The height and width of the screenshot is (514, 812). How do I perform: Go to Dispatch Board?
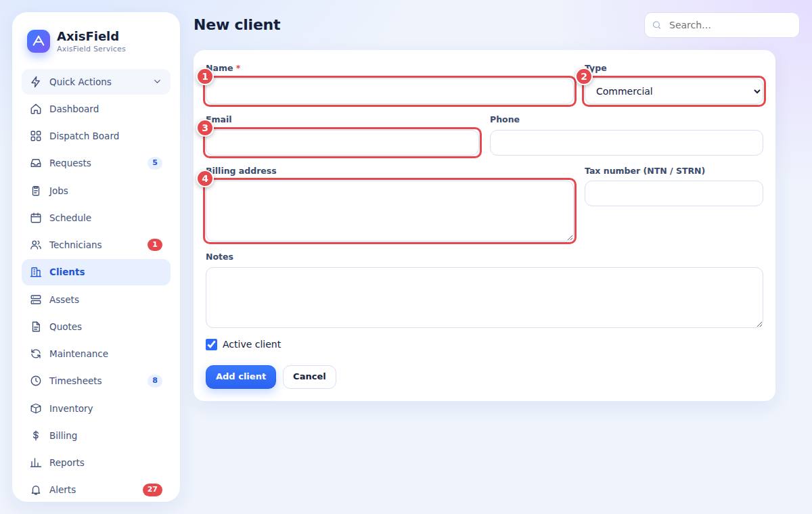point(96,136)
